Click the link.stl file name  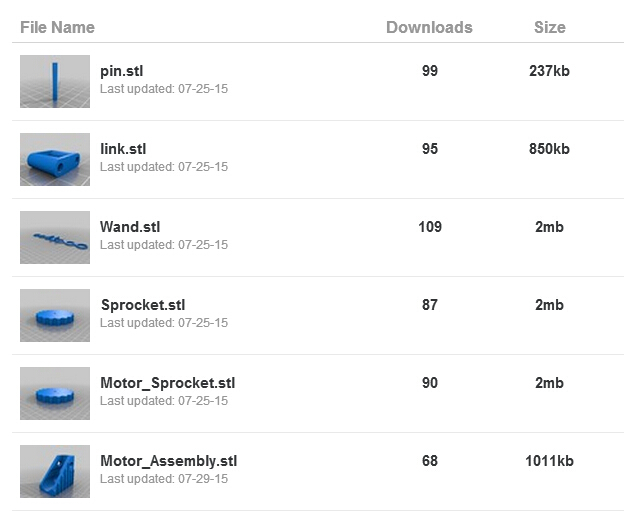click(x=123, y=149)
